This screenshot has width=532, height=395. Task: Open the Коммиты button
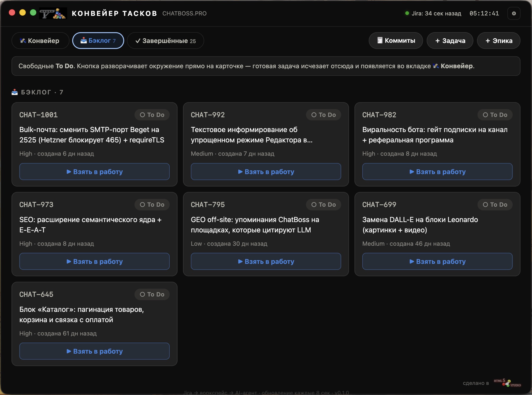click(396, 40)
